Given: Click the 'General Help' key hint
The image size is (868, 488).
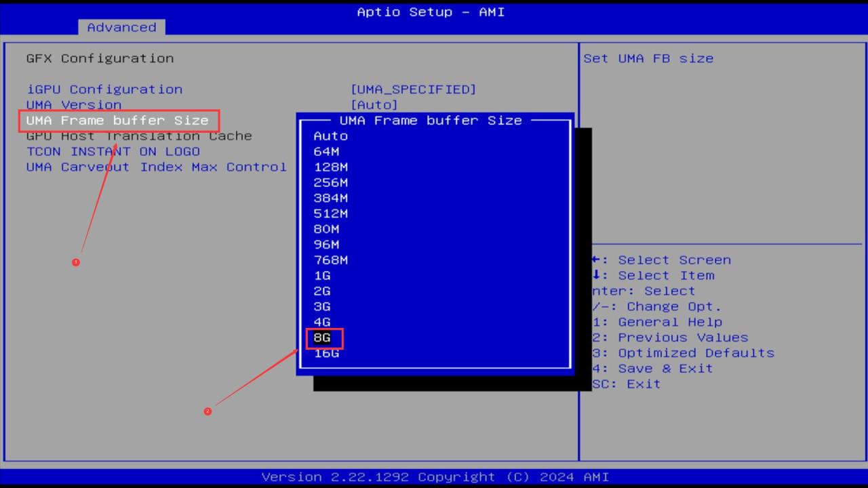Looking at the screenshot, I should (656, 323).
